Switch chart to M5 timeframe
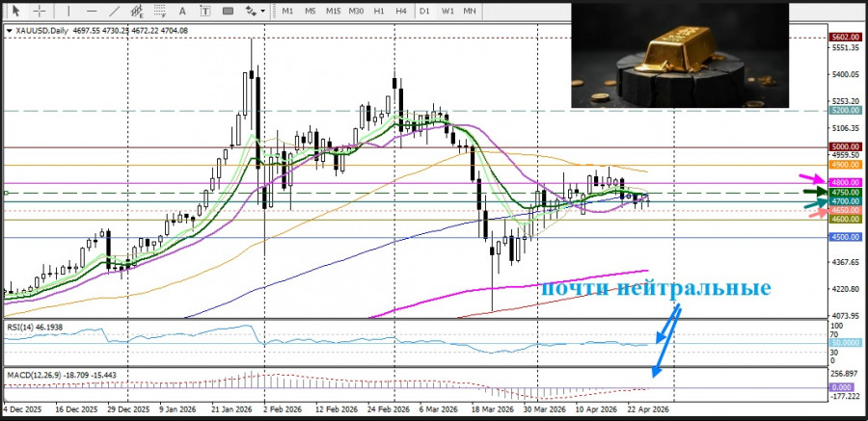Screen dimensions: 868x421 tap(310, 11)
